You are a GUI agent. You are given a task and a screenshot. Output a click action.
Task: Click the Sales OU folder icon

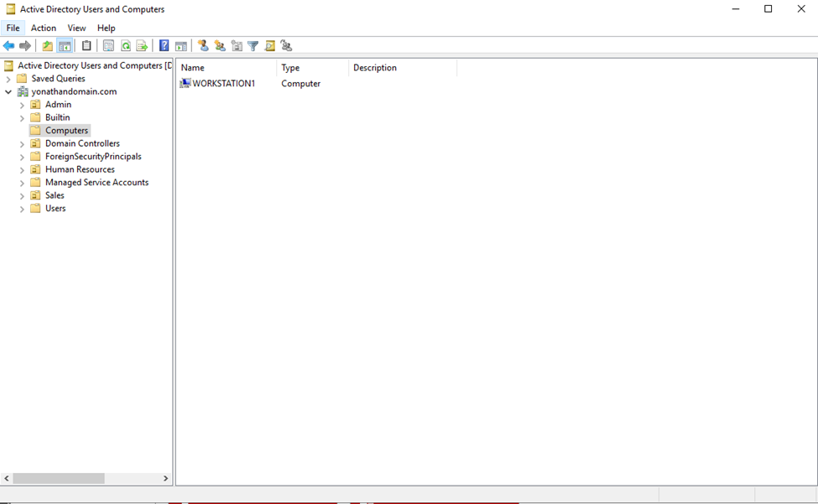coord(35,195)
